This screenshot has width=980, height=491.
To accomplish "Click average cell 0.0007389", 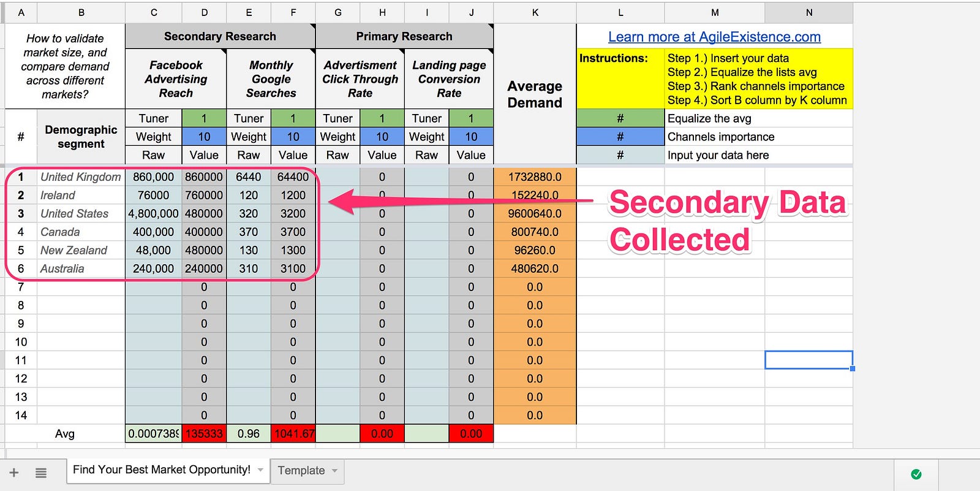I will [154, 434].
